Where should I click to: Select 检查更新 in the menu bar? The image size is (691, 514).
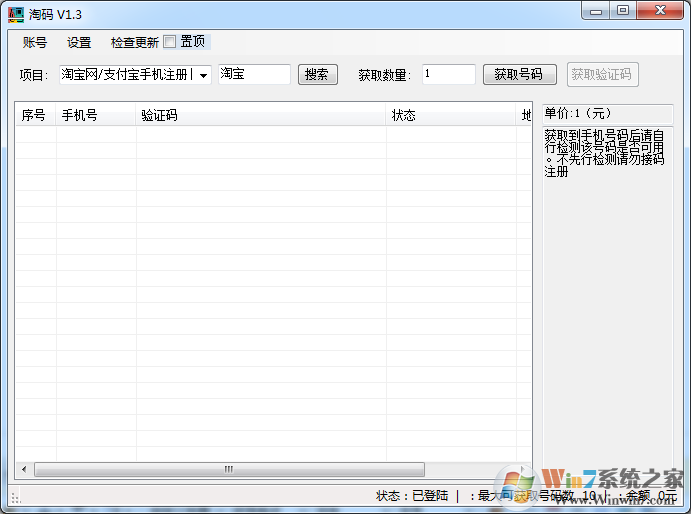coord(134,43)
